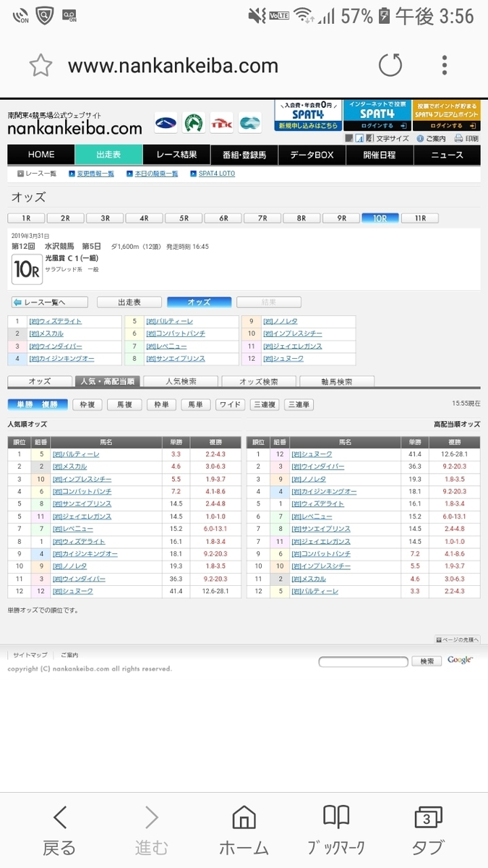The height and width of the screenshot is (868, 488).
Task: Open the 開催日程 menu item
Action: (x=379, y=155)
